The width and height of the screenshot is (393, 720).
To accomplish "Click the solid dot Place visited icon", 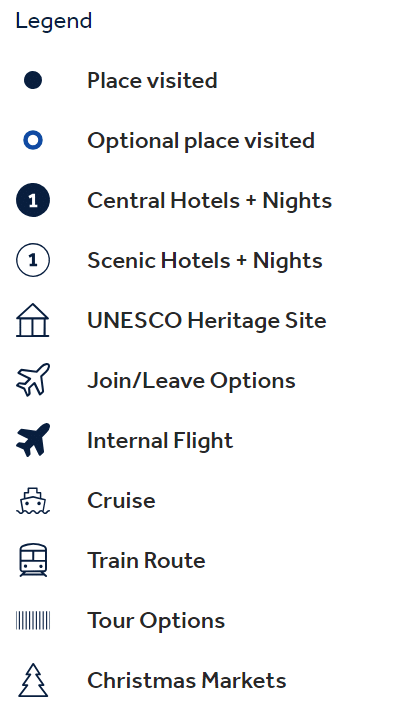I will pyautogui.click(x=33, y=80).
